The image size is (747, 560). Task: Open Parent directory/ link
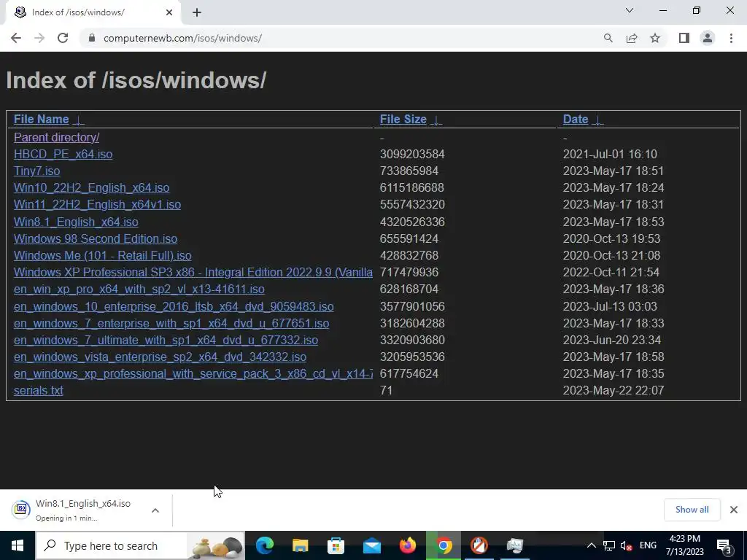57,137
